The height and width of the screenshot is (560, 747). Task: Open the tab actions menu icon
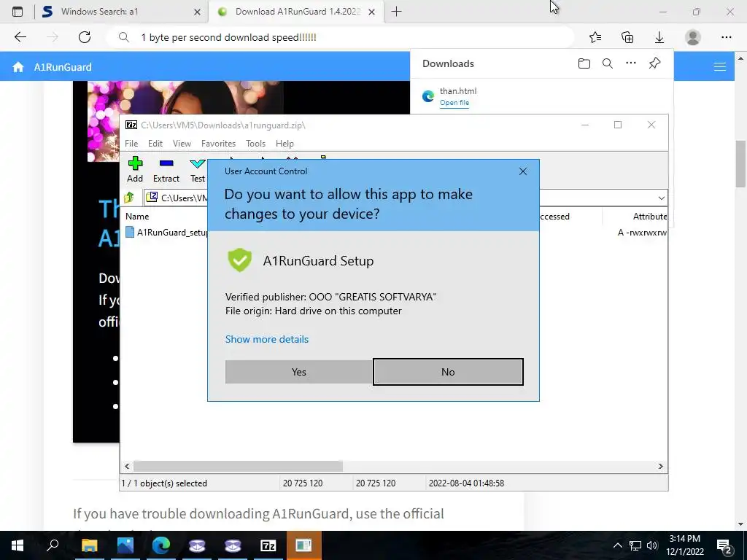coord(18,12)
